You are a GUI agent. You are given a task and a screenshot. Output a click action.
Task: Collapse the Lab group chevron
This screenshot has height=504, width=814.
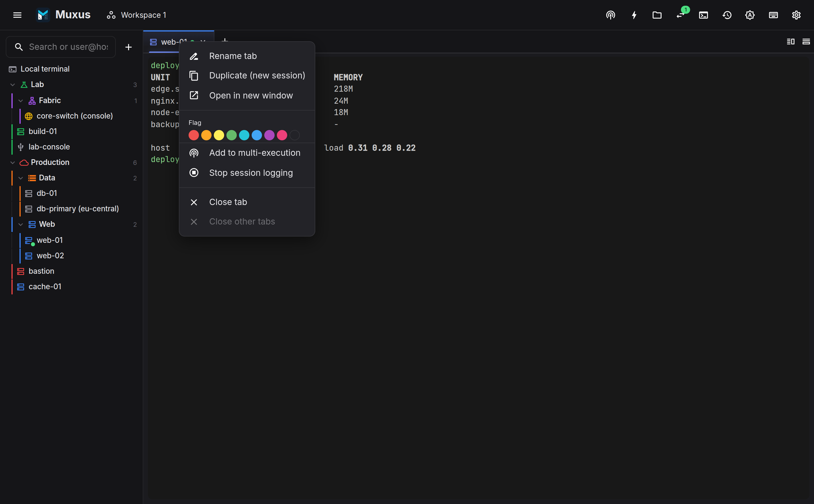coord(13,85)
